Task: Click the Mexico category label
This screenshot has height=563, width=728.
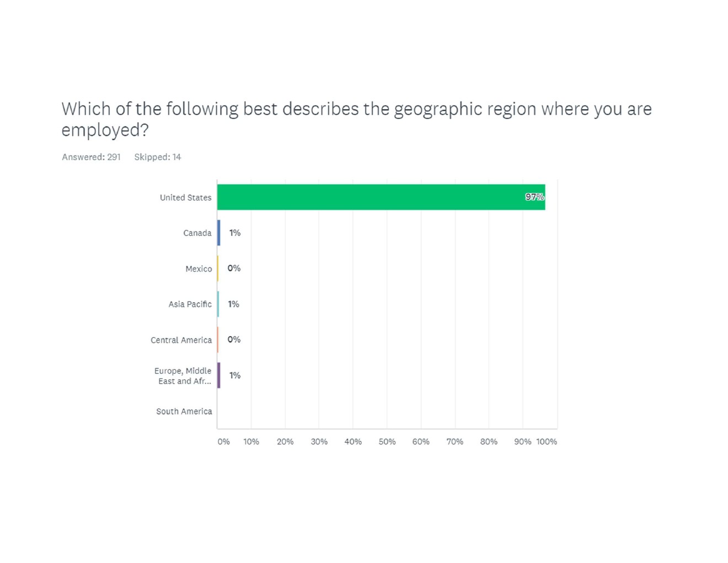Action: point(199,269)
